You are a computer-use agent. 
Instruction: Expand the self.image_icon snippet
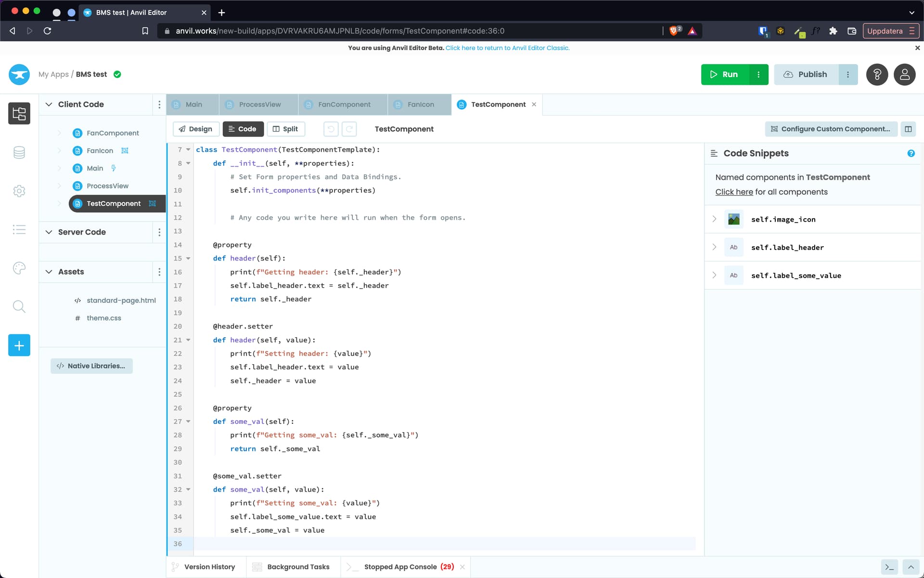[714, 219]
